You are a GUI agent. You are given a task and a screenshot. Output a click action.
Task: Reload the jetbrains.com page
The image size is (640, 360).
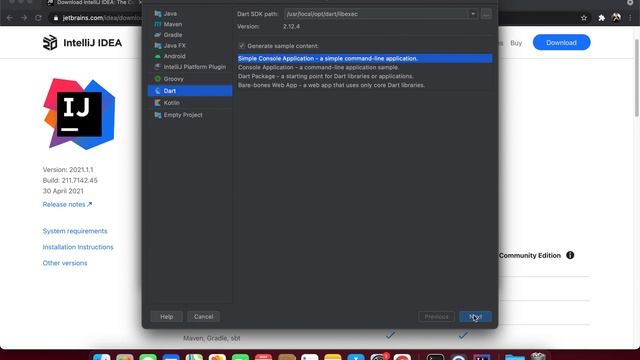38,18
